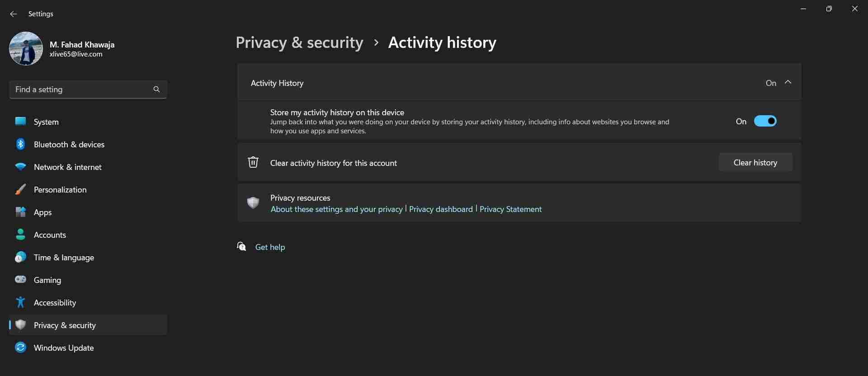Open the Privacy dashboard link
The width and height of the screenshot is (868, 376).
click(x=441, y=209)
